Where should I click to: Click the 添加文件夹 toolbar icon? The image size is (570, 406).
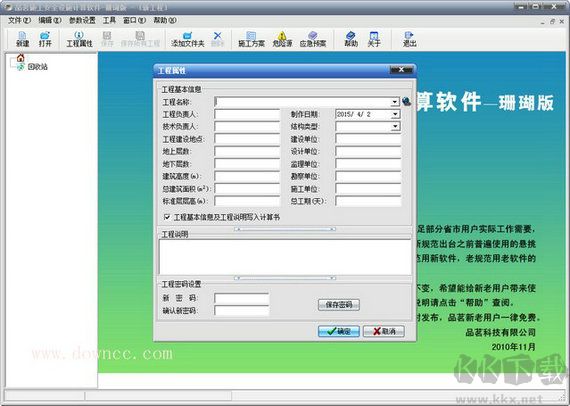click(x=188, y=39)
